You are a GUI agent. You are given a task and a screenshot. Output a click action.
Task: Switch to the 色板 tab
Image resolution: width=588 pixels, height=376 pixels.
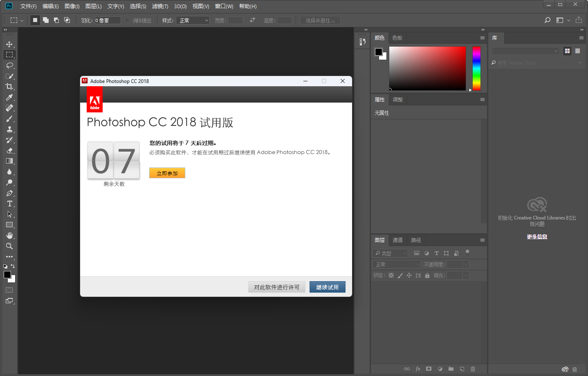(x=397, y=38)
